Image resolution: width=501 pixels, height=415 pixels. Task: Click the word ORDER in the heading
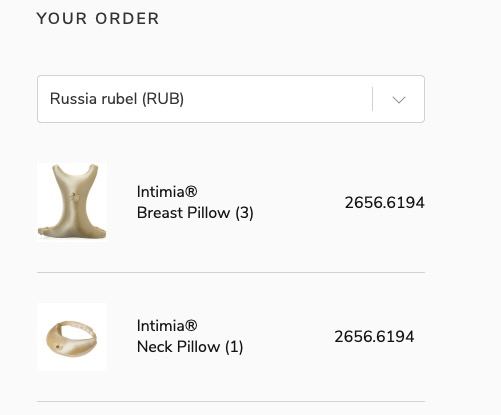(x=127, y=18)
